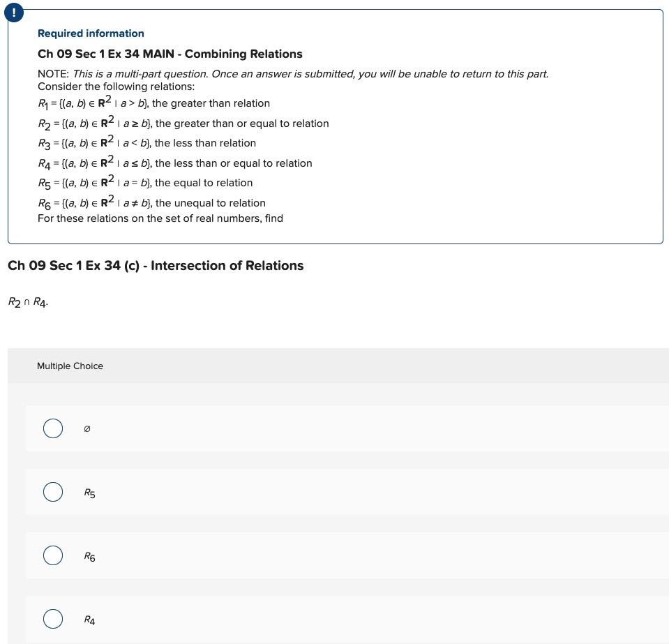Click the exclamation alert icon

click(14, 13)
